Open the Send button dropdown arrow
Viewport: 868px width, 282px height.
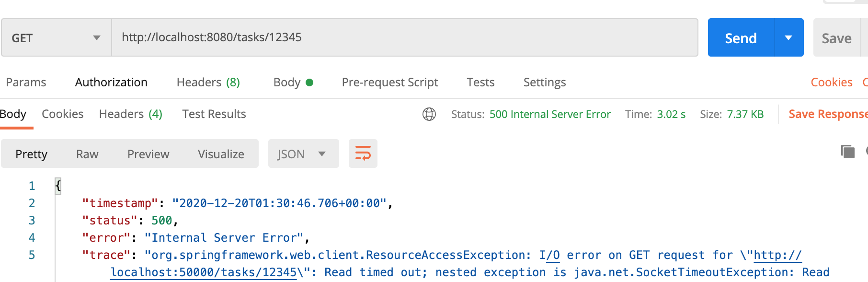(788, 38)
